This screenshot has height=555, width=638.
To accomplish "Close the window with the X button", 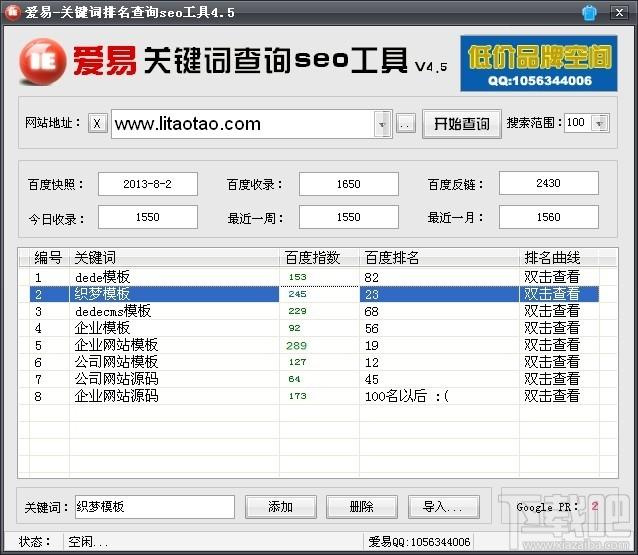I will point(619,13).
